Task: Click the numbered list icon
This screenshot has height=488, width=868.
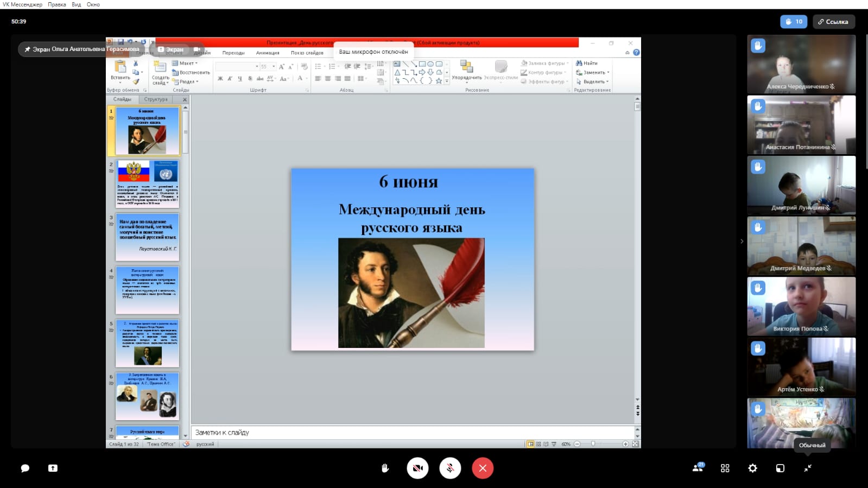Action: pos(332,66)
